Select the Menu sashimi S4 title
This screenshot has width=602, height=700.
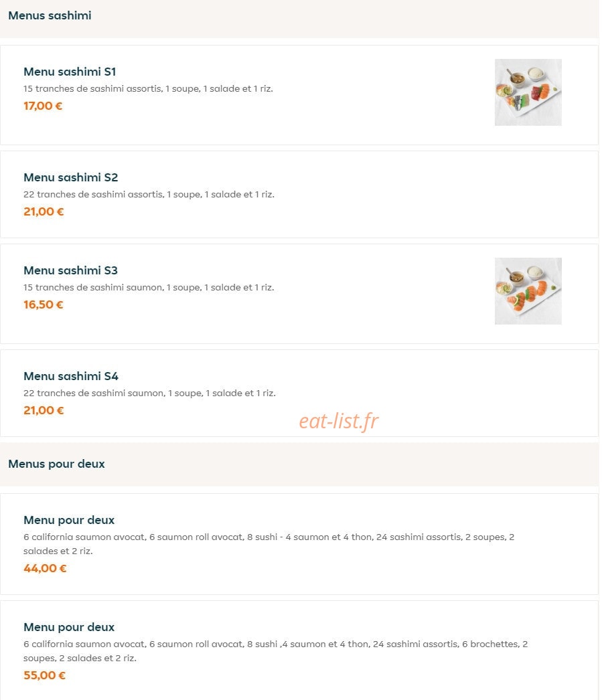[x=71, y=376]
